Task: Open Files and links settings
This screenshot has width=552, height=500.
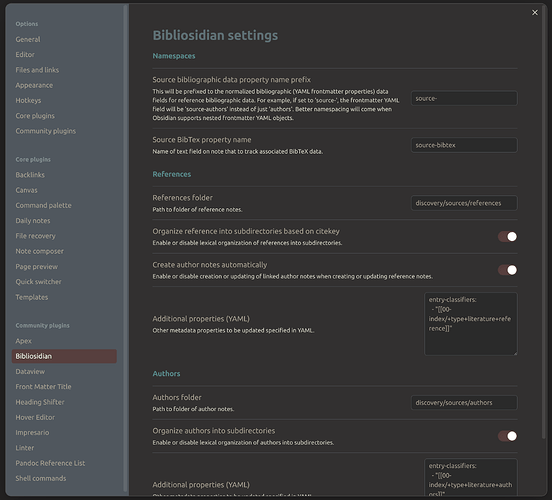Action: tap(37, 70)
